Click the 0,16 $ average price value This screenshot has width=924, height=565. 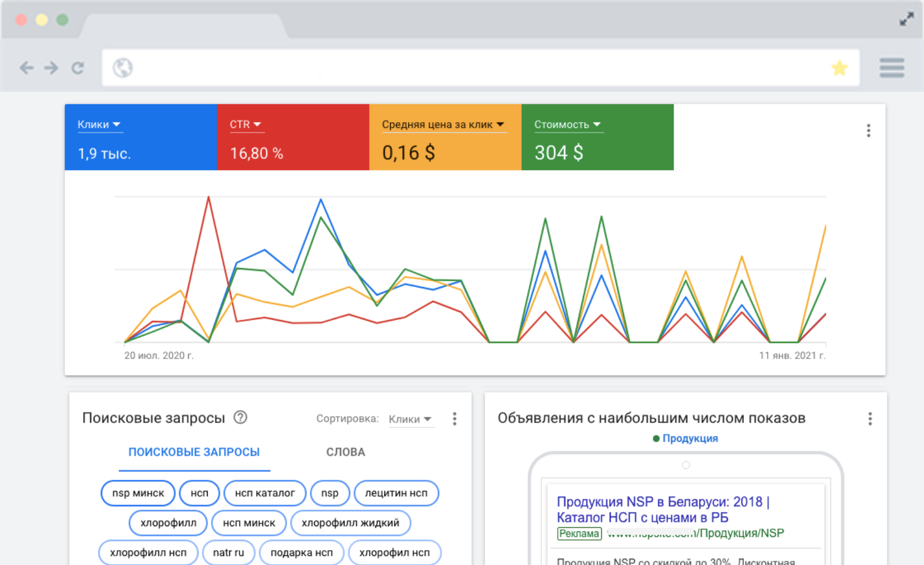pos(408,153)
